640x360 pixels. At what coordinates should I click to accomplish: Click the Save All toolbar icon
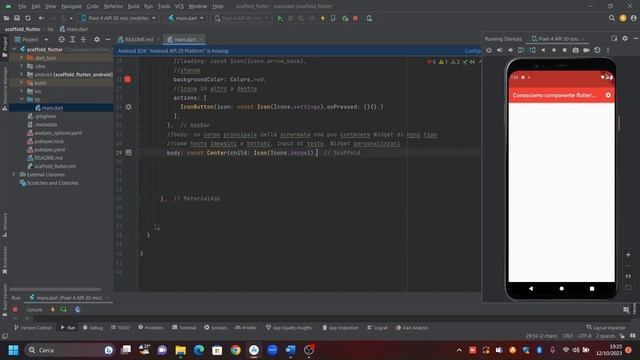tap(17, 18)
